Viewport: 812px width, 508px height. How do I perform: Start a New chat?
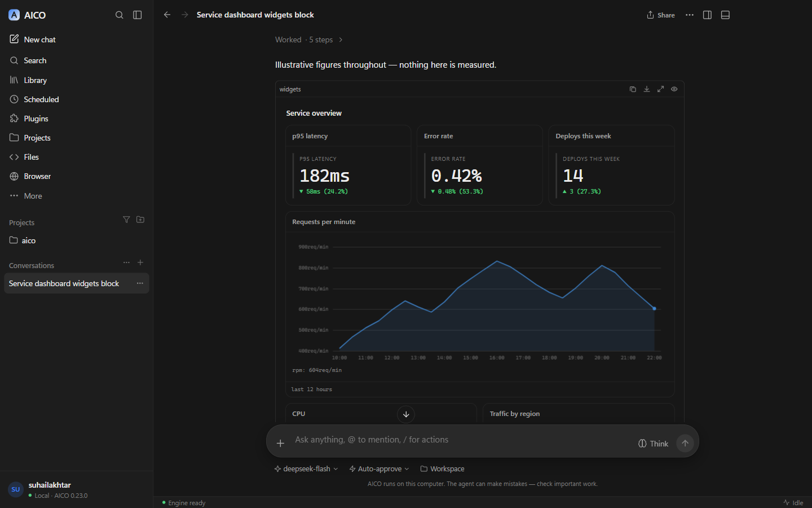pos(77,40)
